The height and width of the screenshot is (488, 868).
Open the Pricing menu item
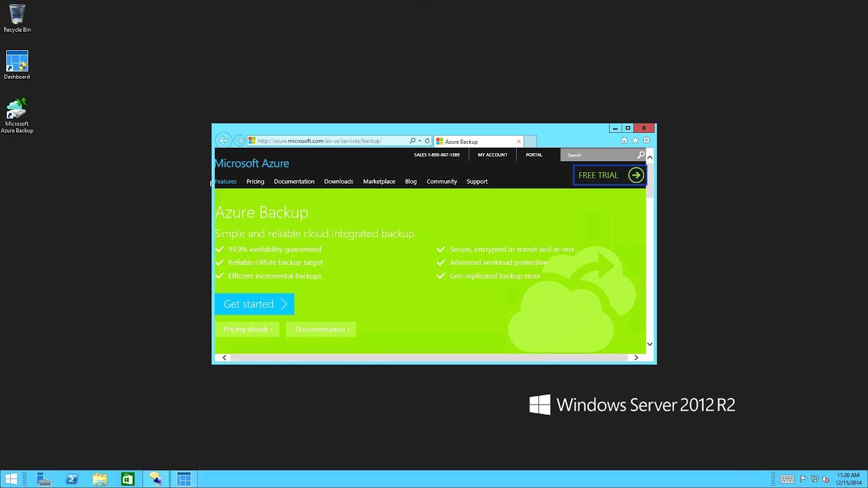pos(255,182)
